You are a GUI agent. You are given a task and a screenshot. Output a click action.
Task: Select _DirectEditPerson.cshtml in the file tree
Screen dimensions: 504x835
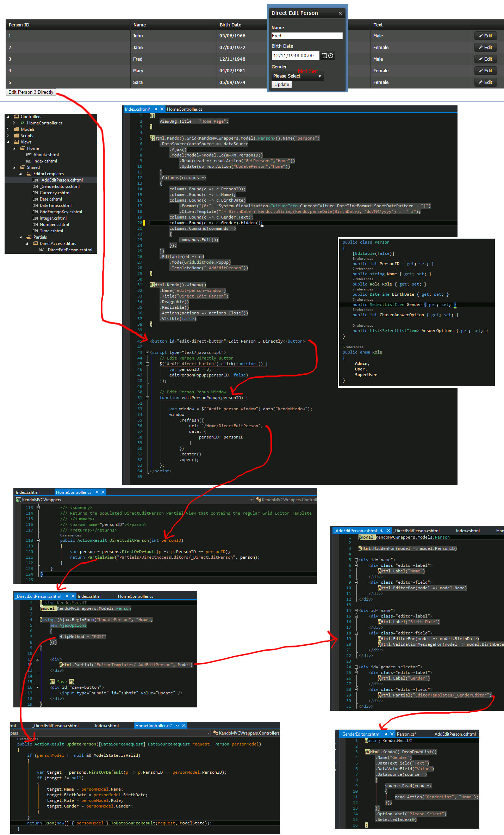pyautogui.click(x=69, y=250)
